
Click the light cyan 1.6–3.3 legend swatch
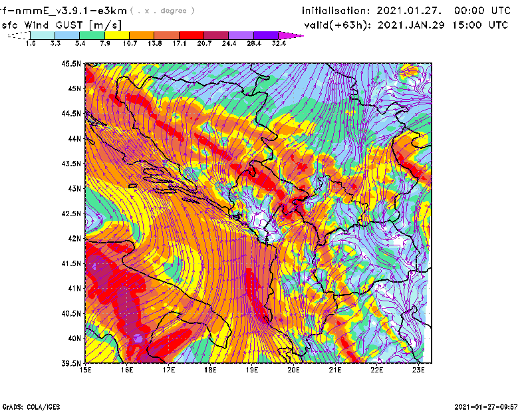click(x=43, y=35)
